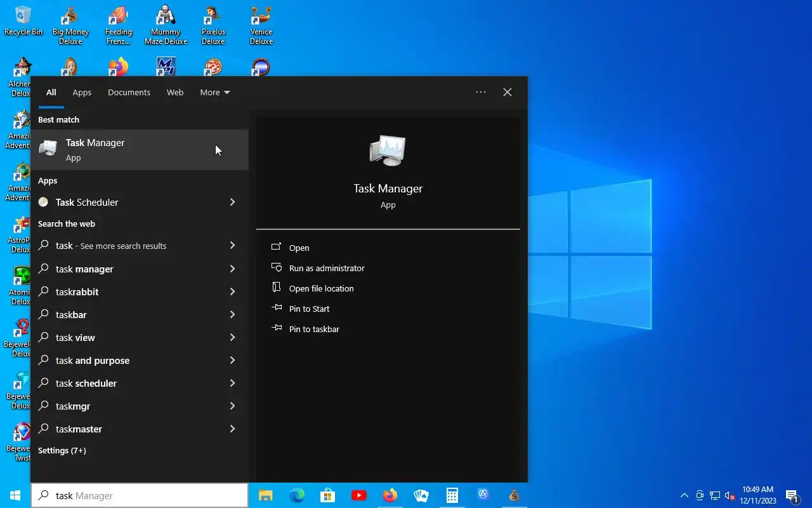Expand the taskbar suggestion arrow

tap(233, 314)
